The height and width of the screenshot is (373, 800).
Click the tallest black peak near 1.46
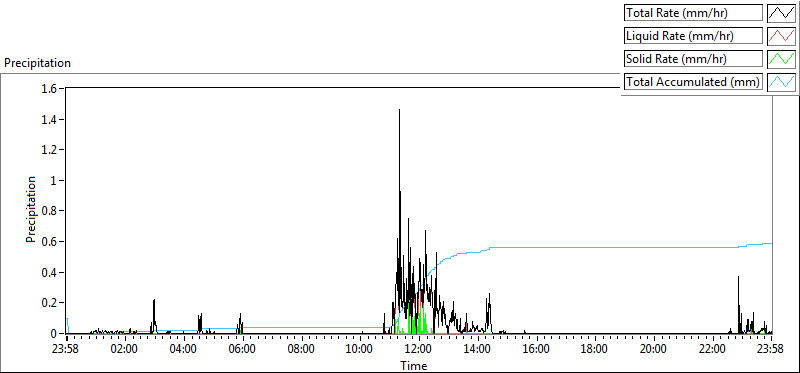point(399,110)
